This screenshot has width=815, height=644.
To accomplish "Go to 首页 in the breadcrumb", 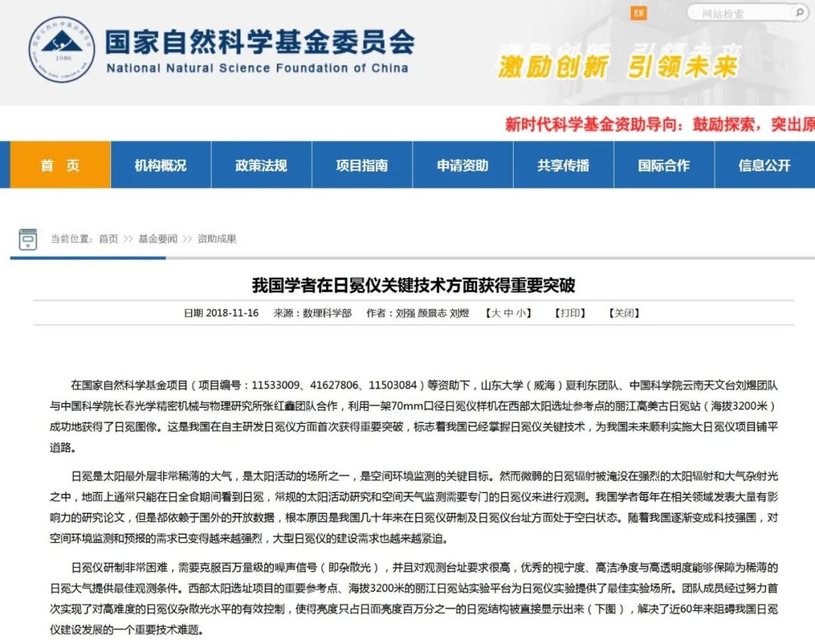I will (109, 239).
